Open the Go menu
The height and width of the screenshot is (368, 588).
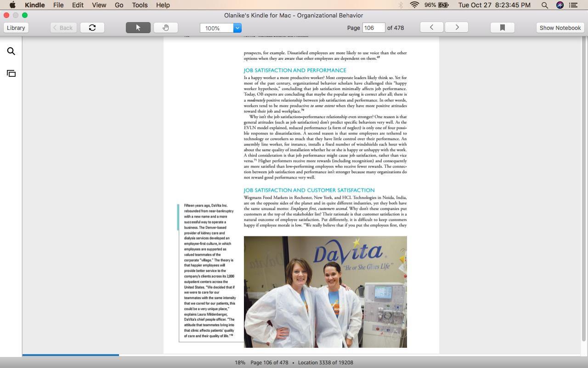click(119, 5)
